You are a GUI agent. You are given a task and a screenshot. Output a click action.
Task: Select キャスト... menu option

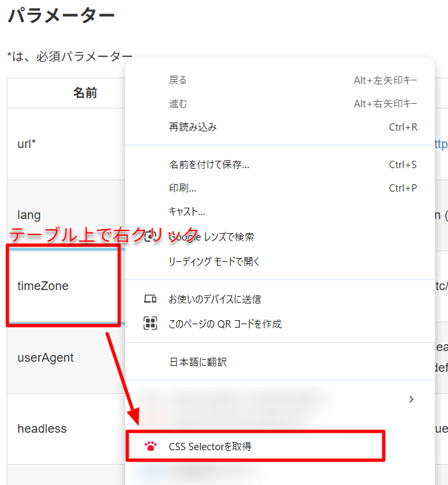click(x=187, y=212)
